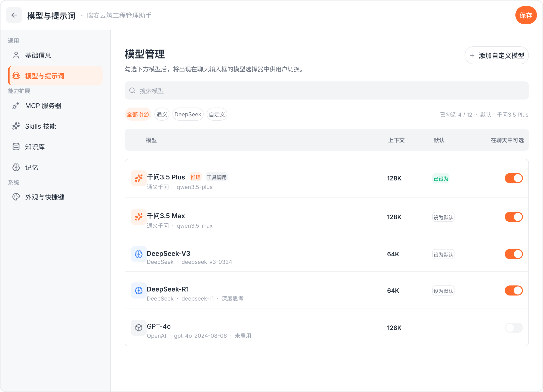
Task: Click the DeepSeek-V3 model name
Action: point(168,253)
